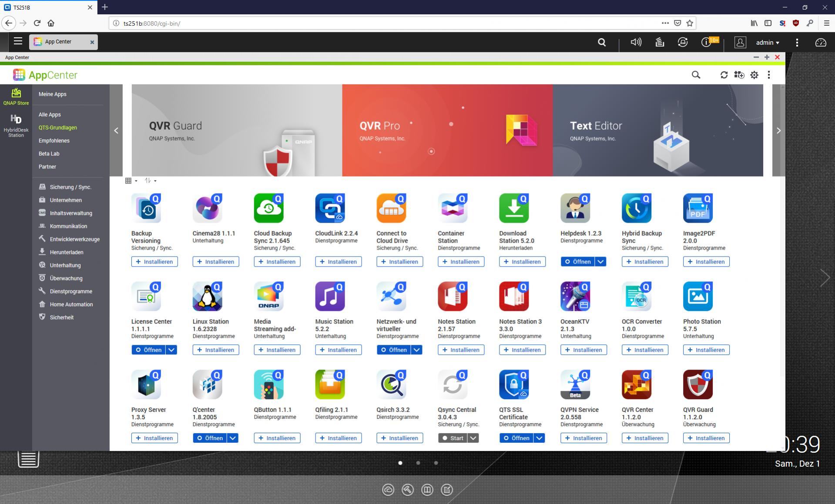Viewport: 835px width, 504px height.
Task: Open Qsirch app icon
Action: (x=391, y=384)
